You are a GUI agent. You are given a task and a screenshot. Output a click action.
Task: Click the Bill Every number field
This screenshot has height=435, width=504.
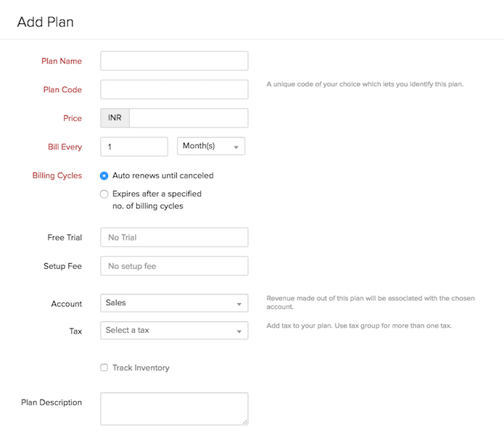[x=134, y=146]
